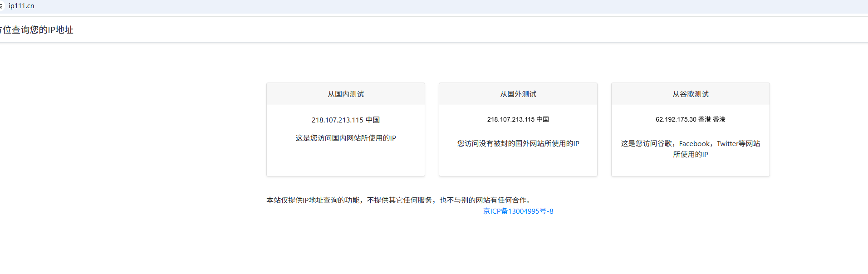
Task: Click the 香港 香港 location label
Action: pos(712,119)
